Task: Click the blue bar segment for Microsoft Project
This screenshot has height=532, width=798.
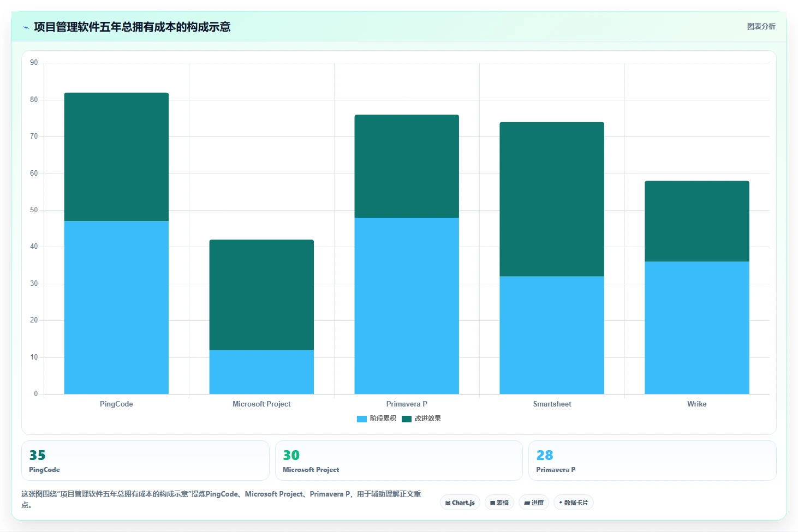Action: tap(261, 372)
